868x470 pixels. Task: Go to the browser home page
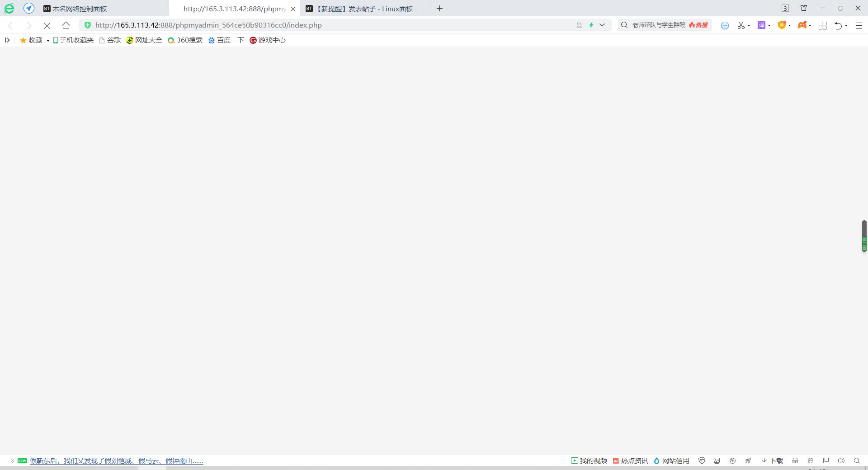tap(66, 25)
